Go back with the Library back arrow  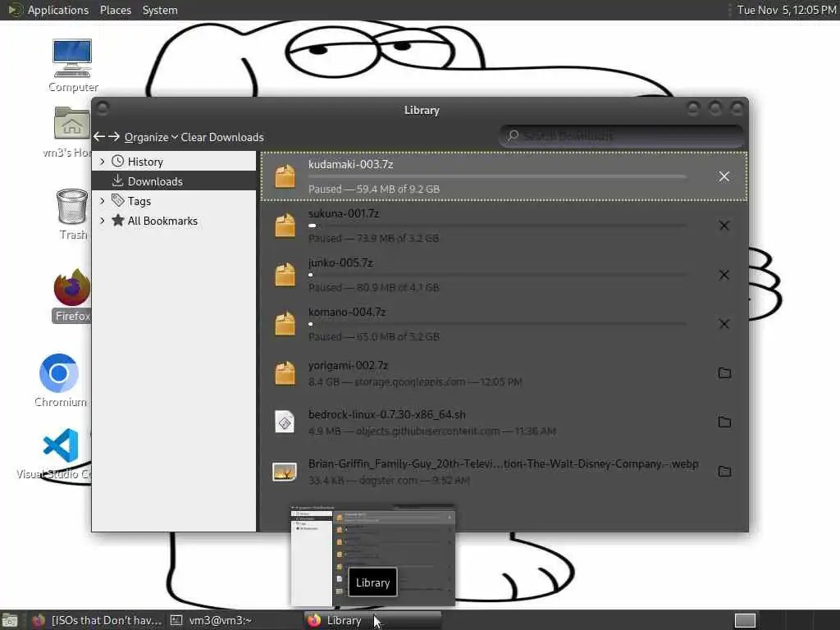(99, 137)
